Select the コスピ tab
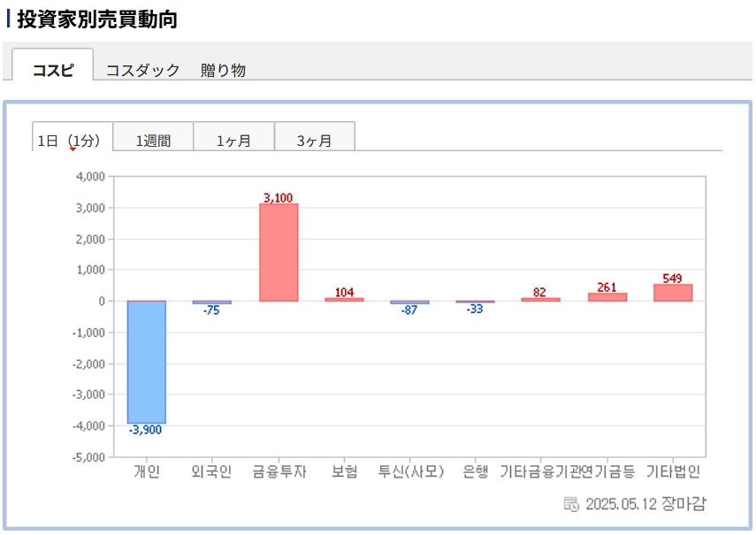The height and width of the screenshot is (535, 756). point(53,70)
